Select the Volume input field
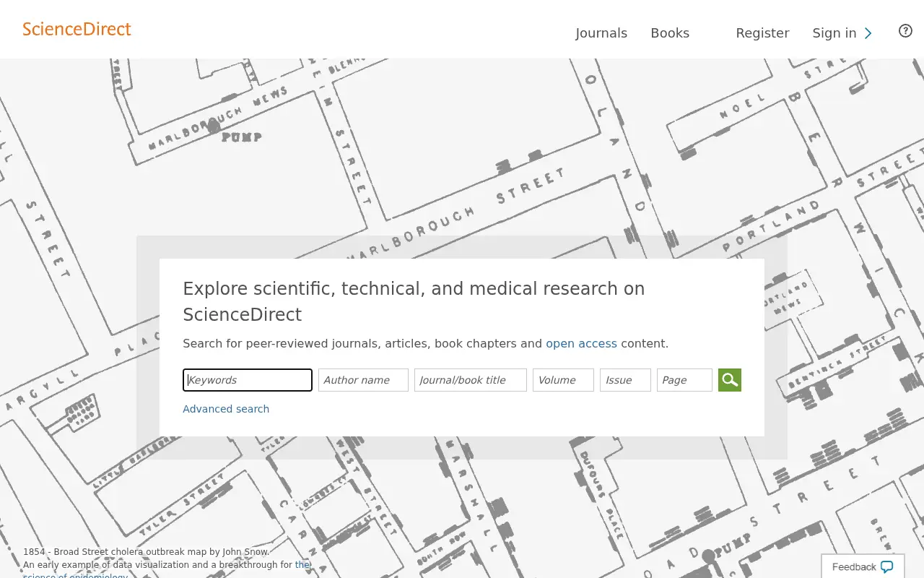Screen dimensions: 924x578 (563, 380)
